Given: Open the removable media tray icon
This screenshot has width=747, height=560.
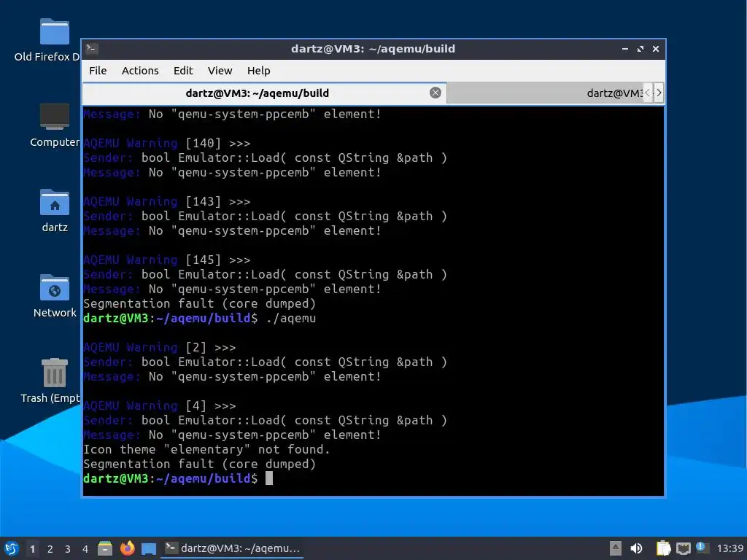Looking at the screenshot, I should point(616,548).
